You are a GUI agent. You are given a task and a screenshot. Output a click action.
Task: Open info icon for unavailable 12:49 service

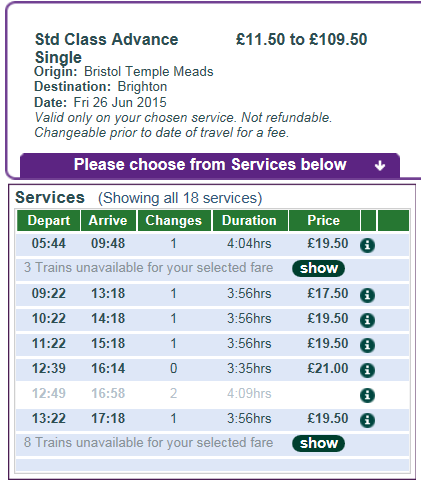coord(367,395)
